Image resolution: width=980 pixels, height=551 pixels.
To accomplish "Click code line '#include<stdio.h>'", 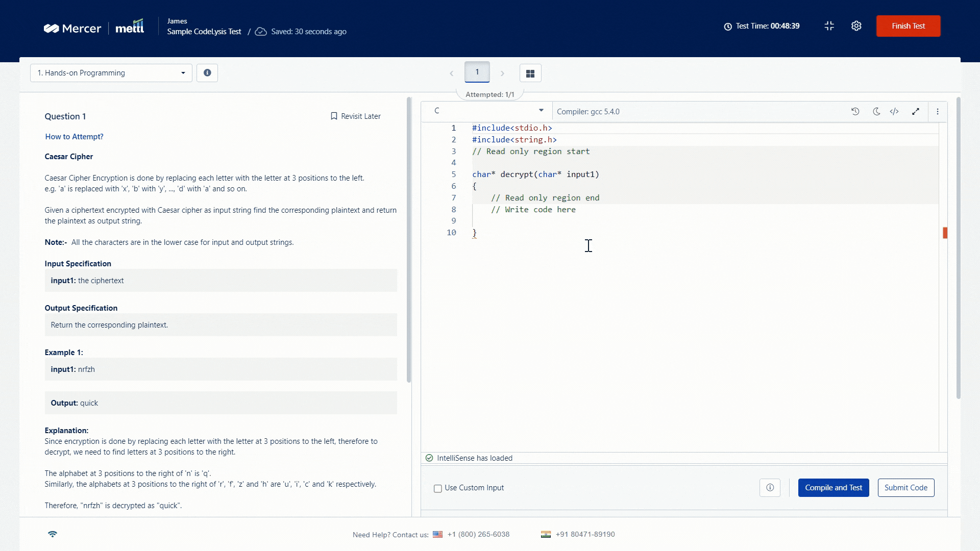I will [512, 128].
